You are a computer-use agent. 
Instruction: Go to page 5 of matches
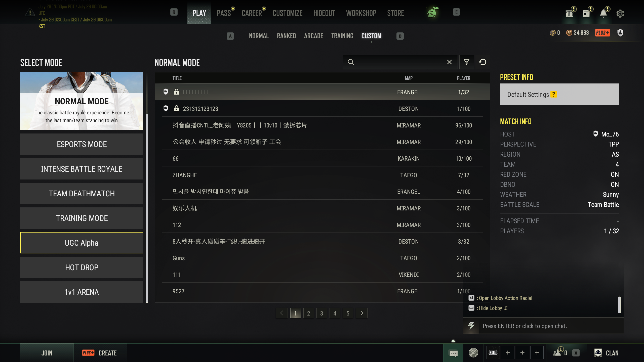click(348, 313)
